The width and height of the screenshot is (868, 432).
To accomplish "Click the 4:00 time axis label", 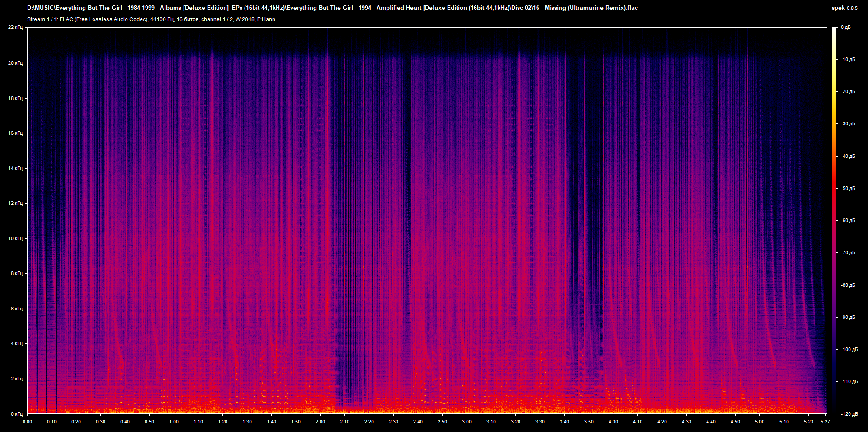I will [613, 422].
